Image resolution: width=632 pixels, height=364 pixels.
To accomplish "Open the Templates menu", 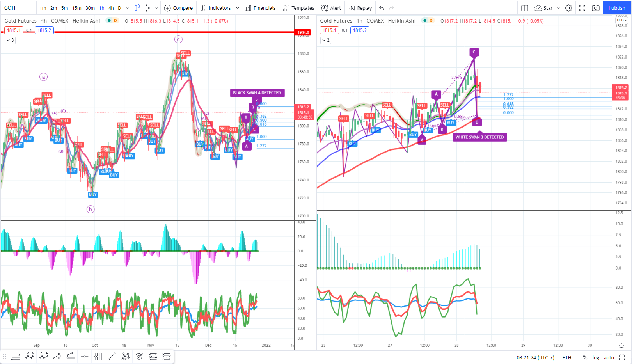I will coord(299,8).
